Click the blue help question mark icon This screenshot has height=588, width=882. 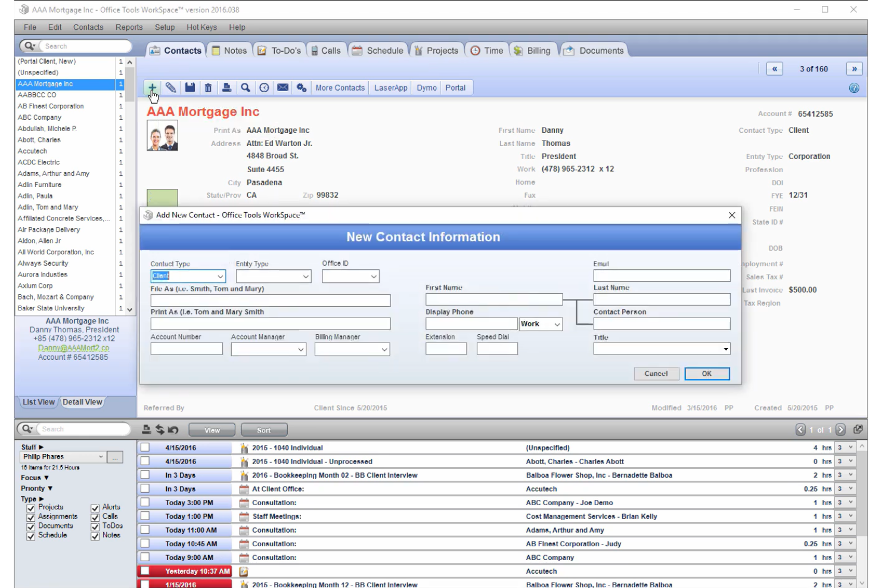(854, 88)
